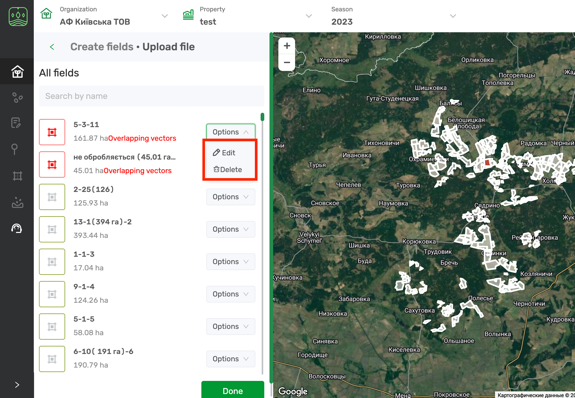
Task: Click the 125.93 ha area value
Action: coord(91,203)
